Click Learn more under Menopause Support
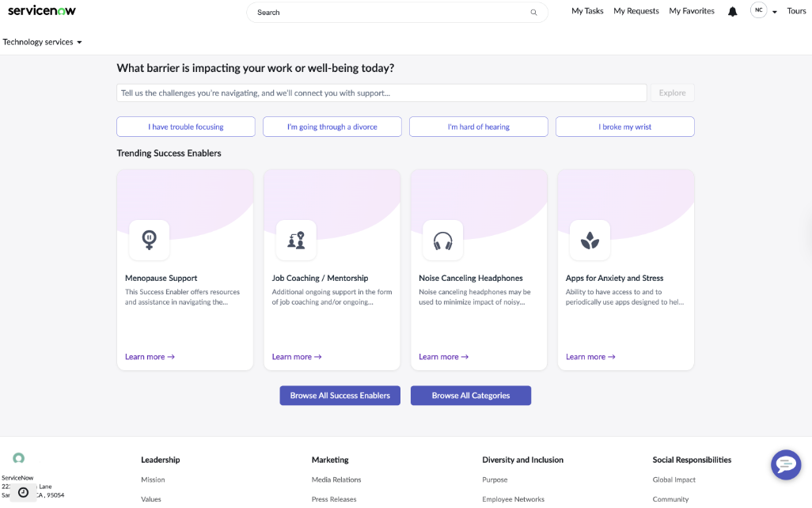Viewport: 812px width, 508px height. 150,357
